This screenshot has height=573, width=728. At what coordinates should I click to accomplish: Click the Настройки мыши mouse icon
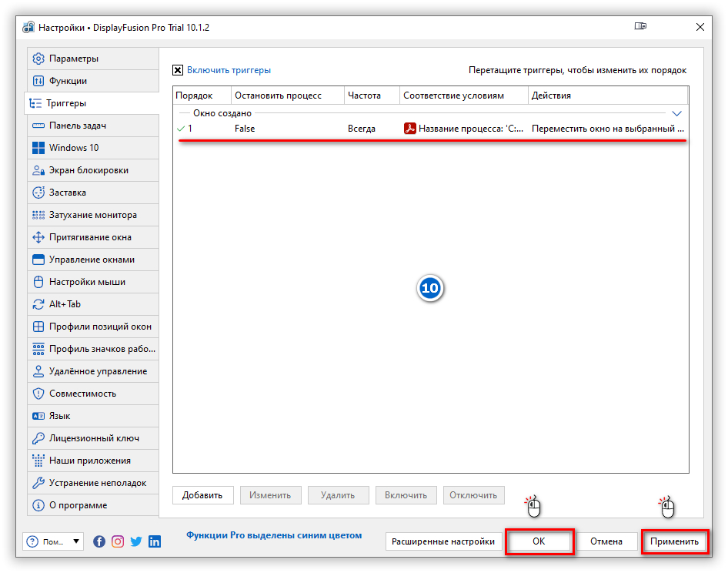point(38,282)
